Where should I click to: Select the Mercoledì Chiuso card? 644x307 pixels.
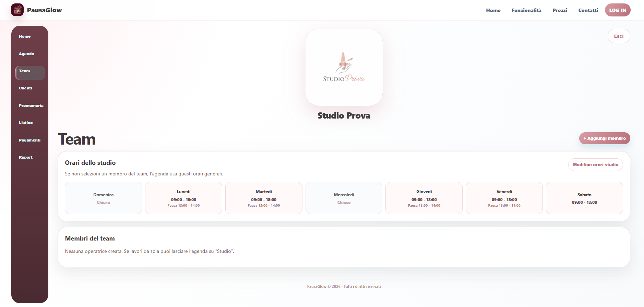pos(344,198)
